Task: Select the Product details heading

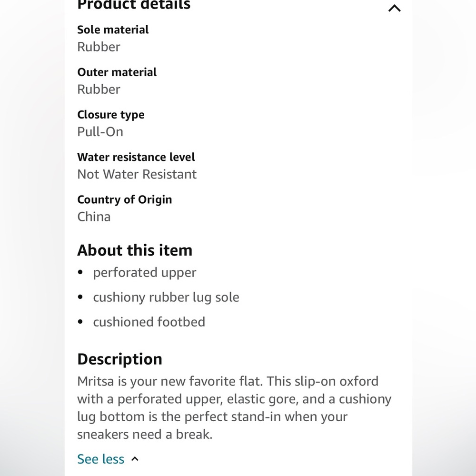Action: [x=134, y=5]
